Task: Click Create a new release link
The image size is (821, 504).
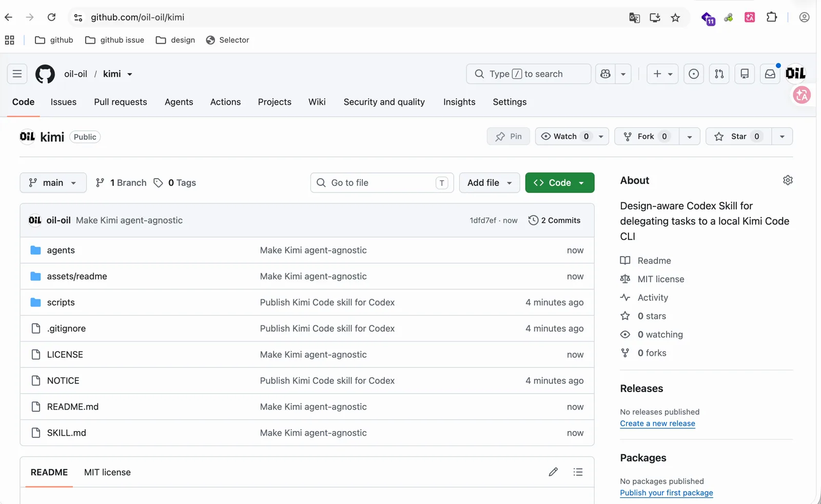Action: click(657, 423)
